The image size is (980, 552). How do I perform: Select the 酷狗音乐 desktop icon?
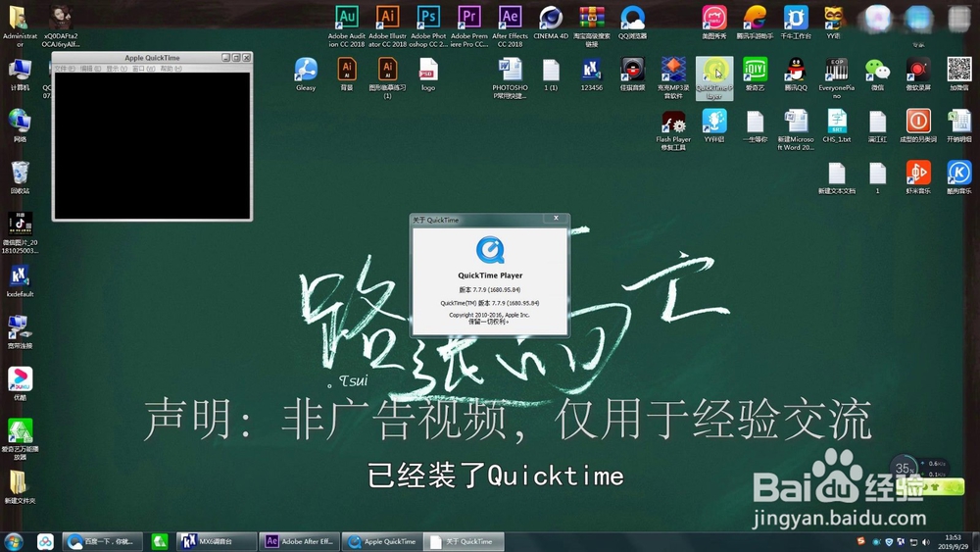coord(958,177)
